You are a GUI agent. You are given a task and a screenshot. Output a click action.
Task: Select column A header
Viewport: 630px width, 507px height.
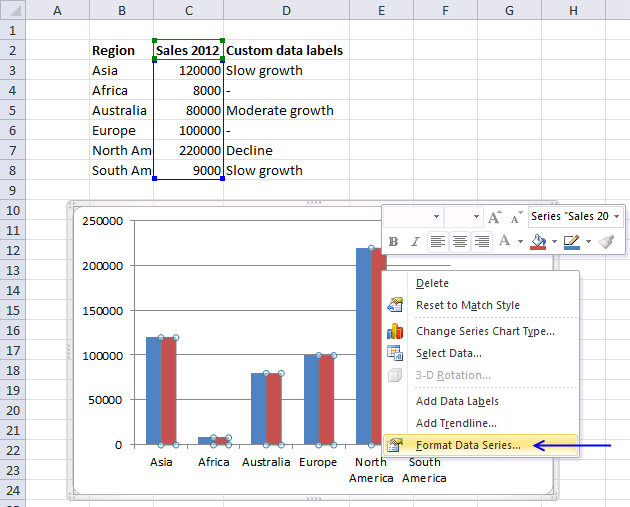coord(57,10)
